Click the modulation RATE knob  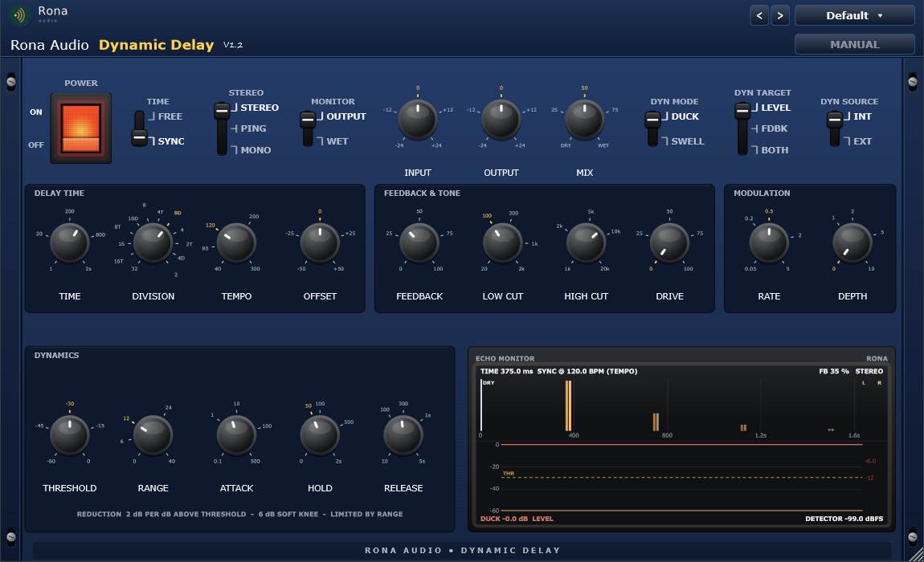point(769,242)
